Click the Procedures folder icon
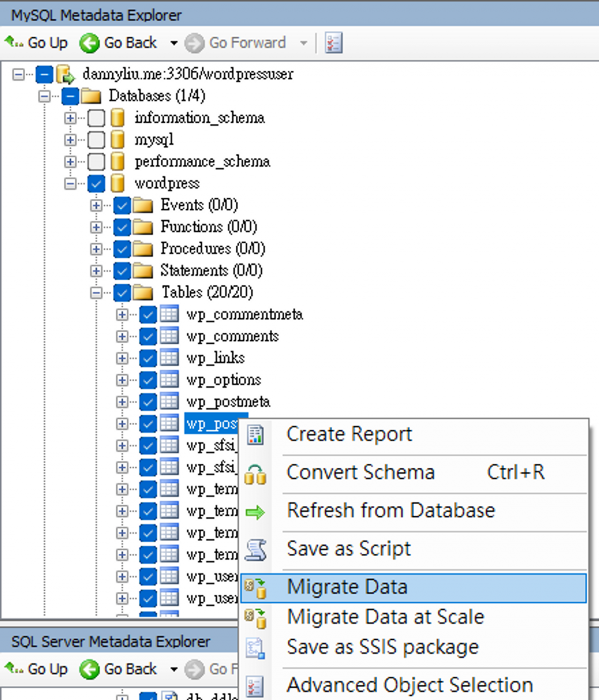This screenshot has width=599, height=700. tap(143, 249)
